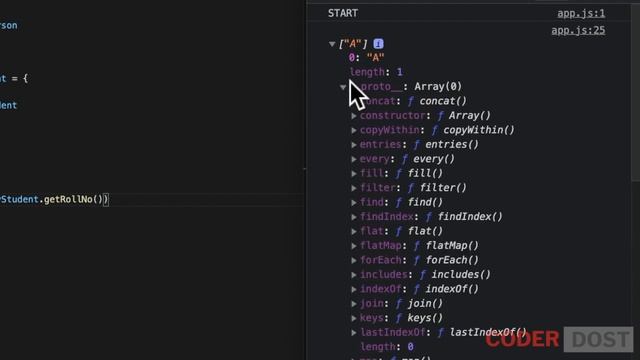Image resolution: width=640 pixels, height=360 pixels.
Task: Expand the find function entry
Action: point(354,202)
